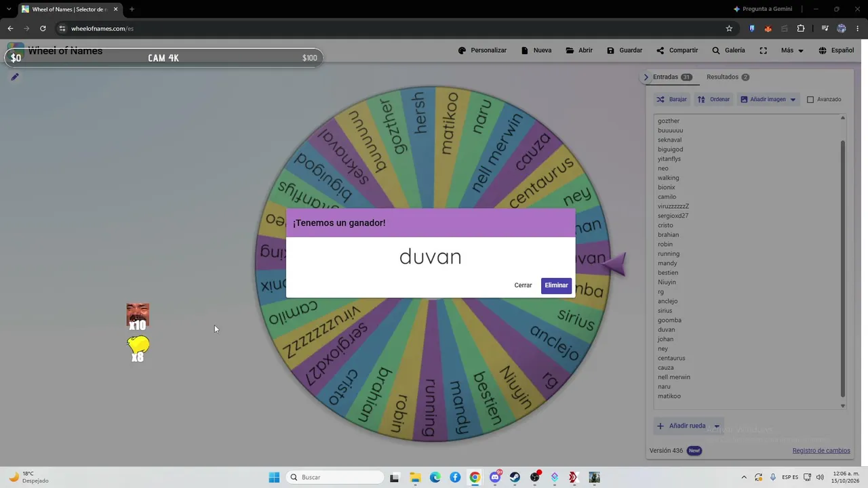Open the Añadir imagen dropdown
Screen dimensions: 868x488
click(x=768, y=100)
